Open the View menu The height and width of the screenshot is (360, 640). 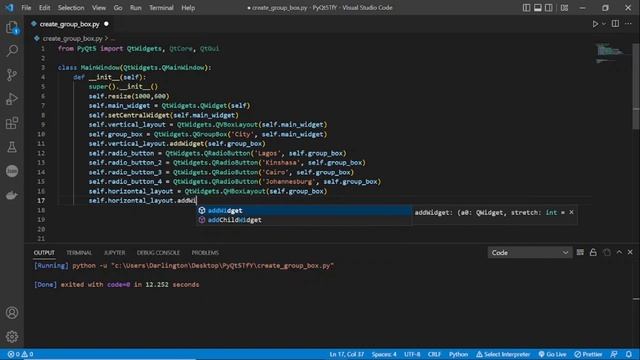pyautogui.click(x=99, y=8)
